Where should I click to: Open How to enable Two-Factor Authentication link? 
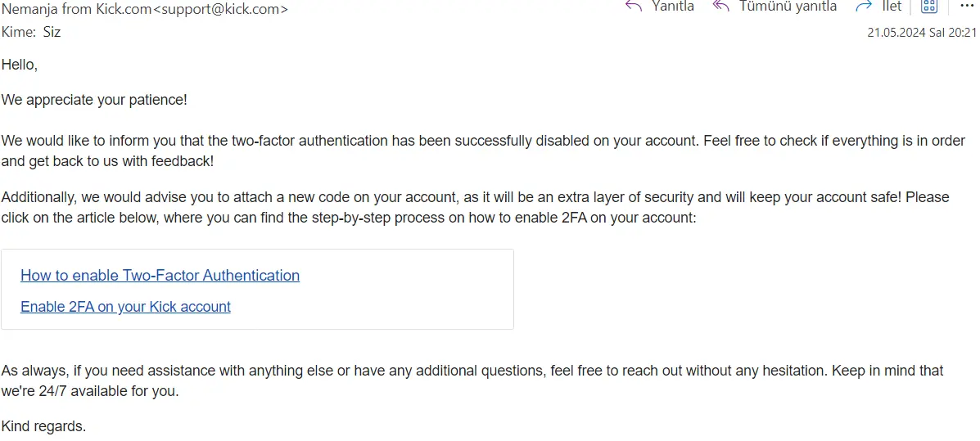coord(160,276)
